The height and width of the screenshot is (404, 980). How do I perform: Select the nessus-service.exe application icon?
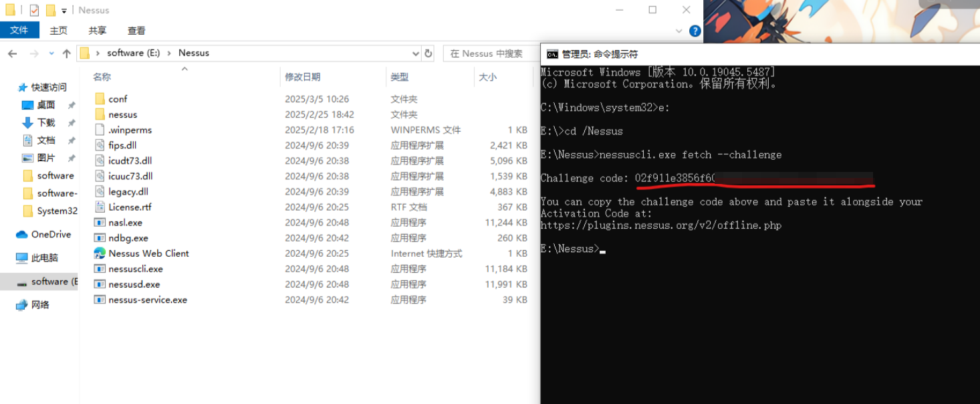tap(100, 300)
